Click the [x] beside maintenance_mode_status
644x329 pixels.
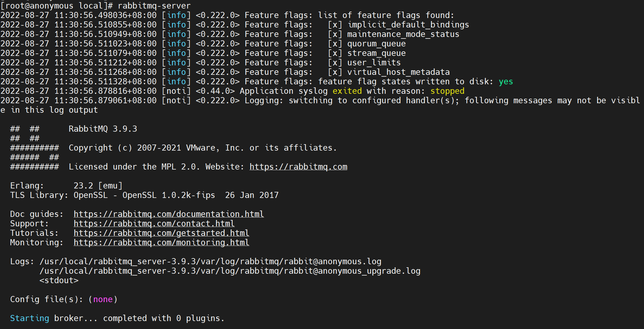[x=335, y=34]
